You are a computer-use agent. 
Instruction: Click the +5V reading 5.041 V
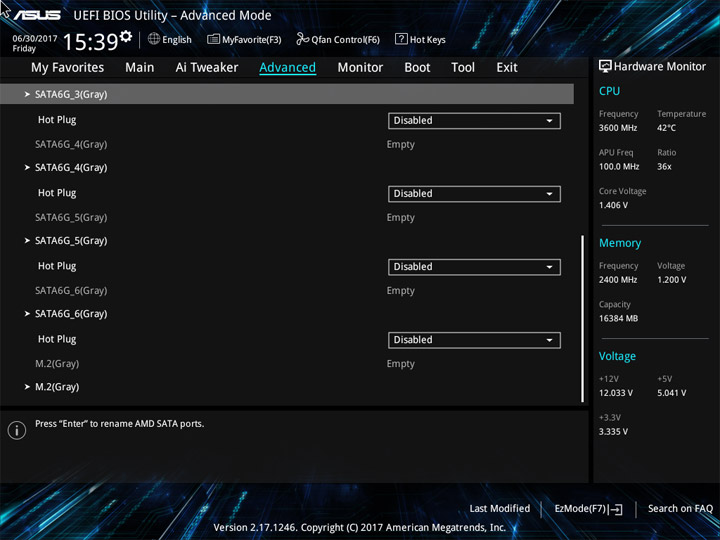click(x=672, y=393)
